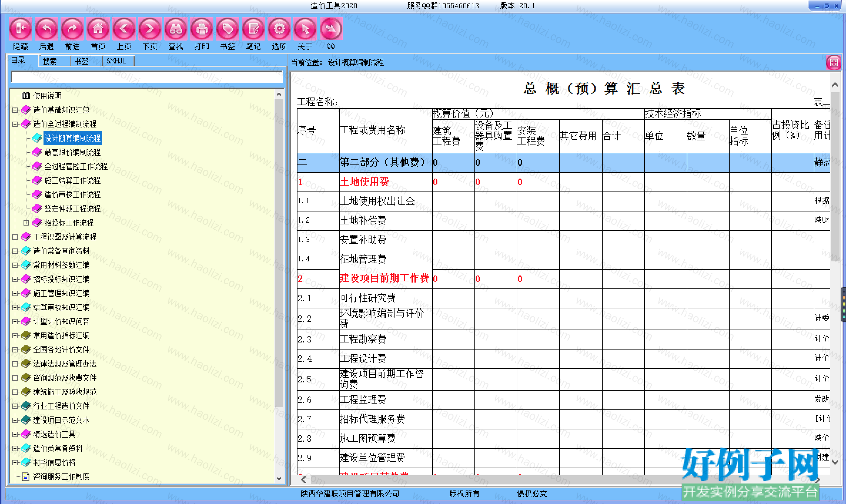The image size is (846, 504).
Task: Click the 打印 print toolbar icon
Action: [x=202, y=28]
